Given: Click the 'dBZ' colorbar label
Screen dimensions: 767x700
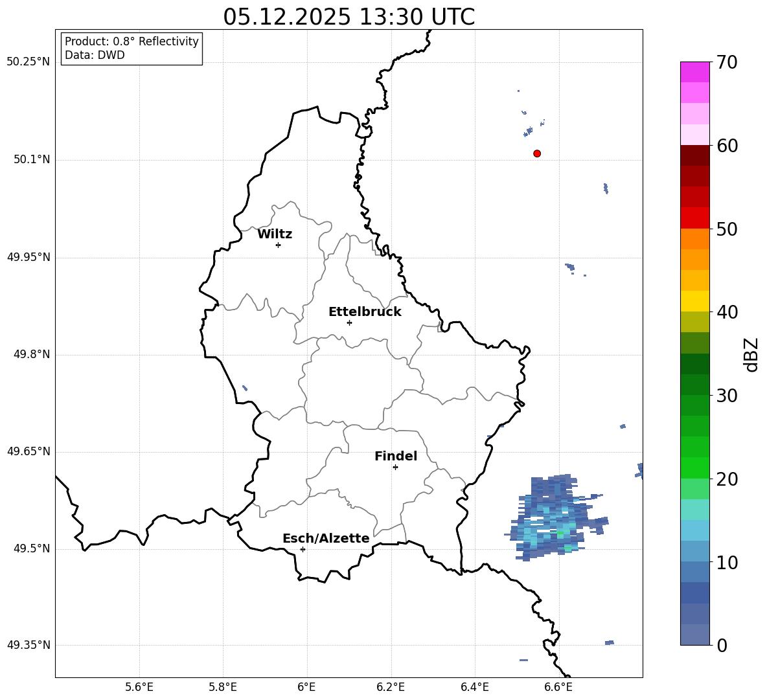Looking at the screenshot, I should tap(750, 354).
